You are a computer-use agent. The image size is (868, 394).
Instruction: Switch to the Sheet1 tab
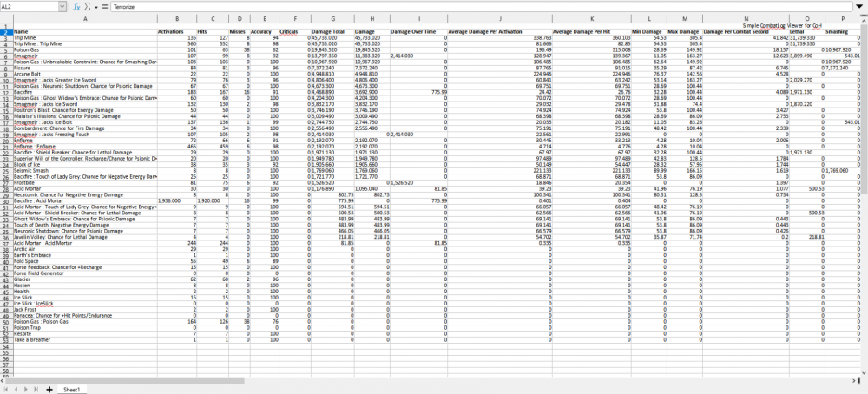point(71,390)
